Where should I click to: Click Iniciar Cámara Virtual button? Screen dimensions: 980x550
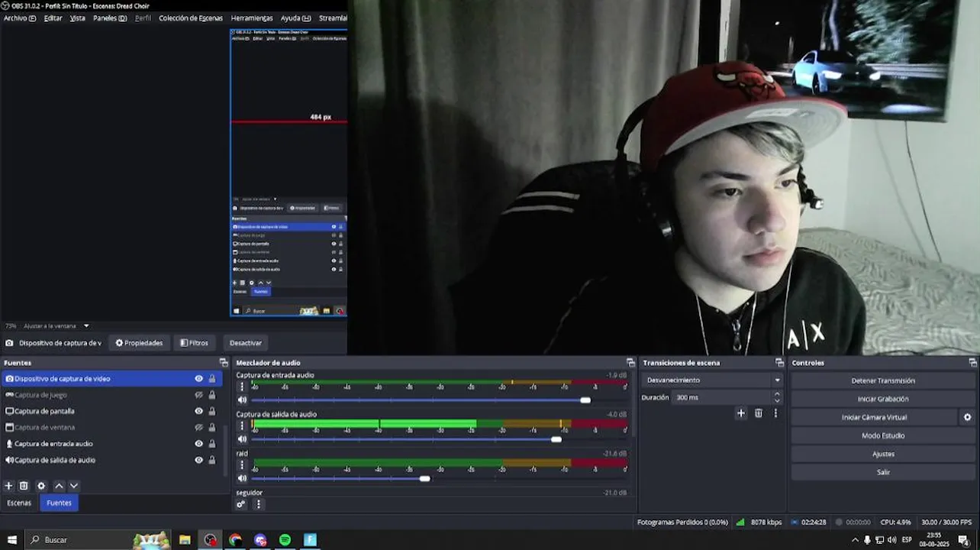[875, 417]
